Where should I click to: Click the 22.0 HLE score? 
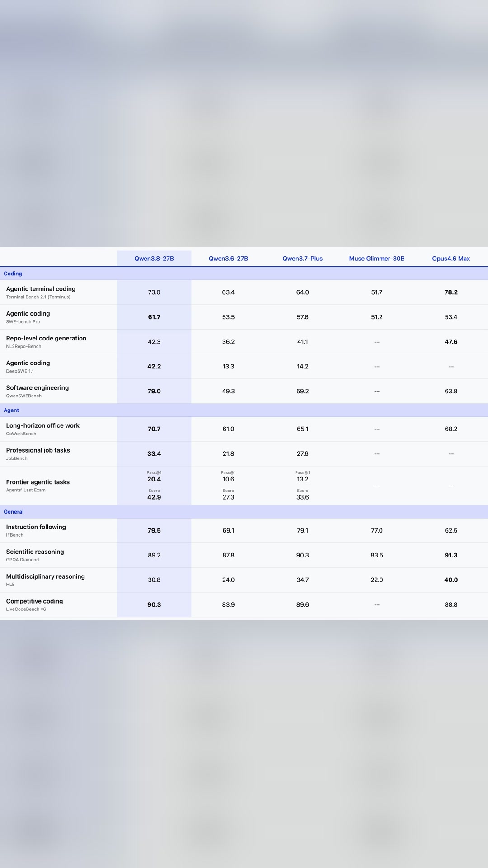[x=377, y=580]
